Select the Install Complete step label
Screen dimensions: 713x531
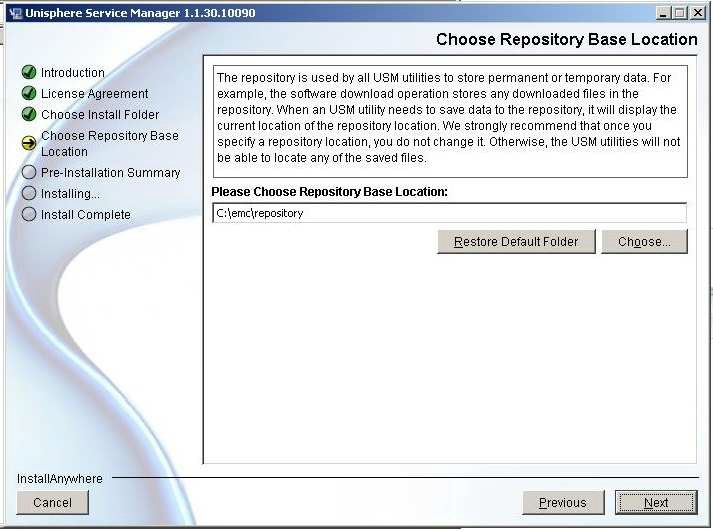(85, 215)
